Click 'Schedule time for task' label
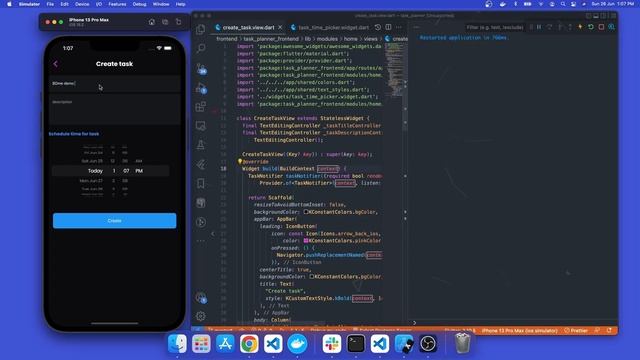This screenshot has height=360, width=640. pyautogui.click(x=74, y=134)
